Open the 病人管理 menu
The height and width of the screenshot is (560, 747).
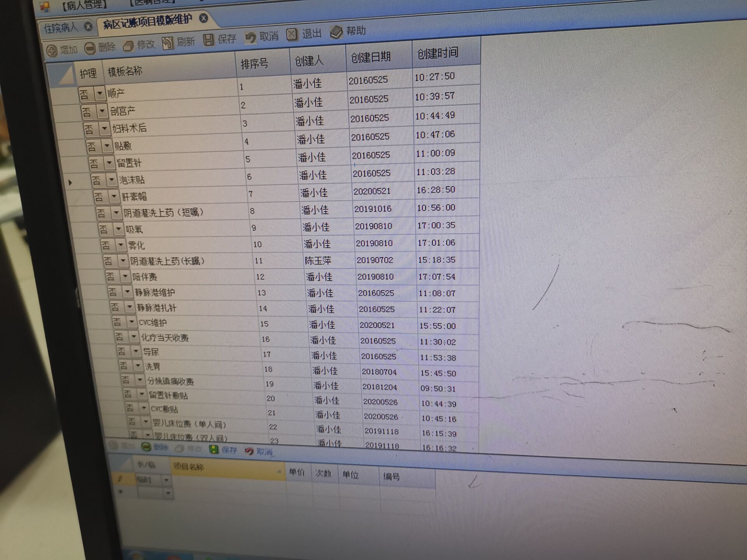pyautogui.click(x=84, y=5)
